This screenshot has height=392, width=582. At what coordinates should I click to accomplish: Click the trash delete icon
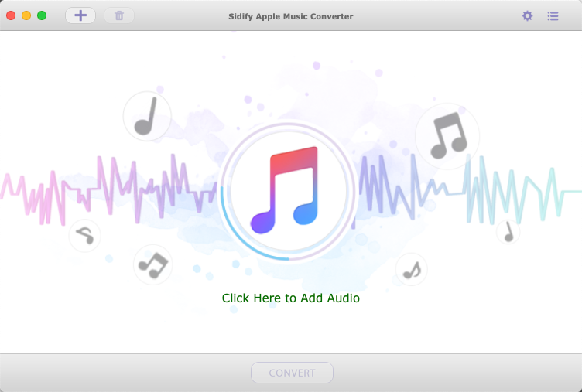pos(119,15)
